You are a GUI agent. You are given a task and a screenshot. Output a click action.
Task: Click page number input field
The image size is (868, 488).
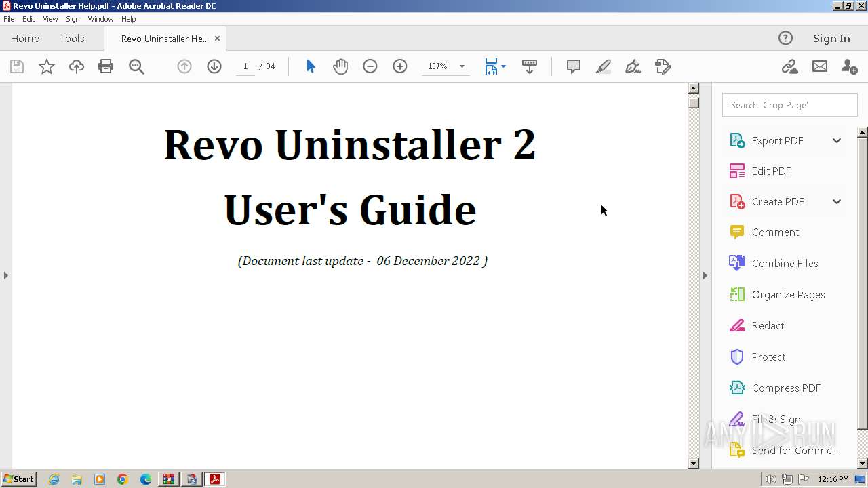tap(245, 66)
